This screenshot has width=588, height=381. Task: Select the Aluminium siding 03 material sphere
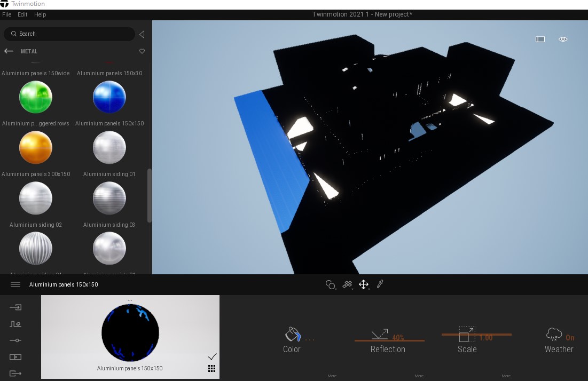[x=109, y=198]
